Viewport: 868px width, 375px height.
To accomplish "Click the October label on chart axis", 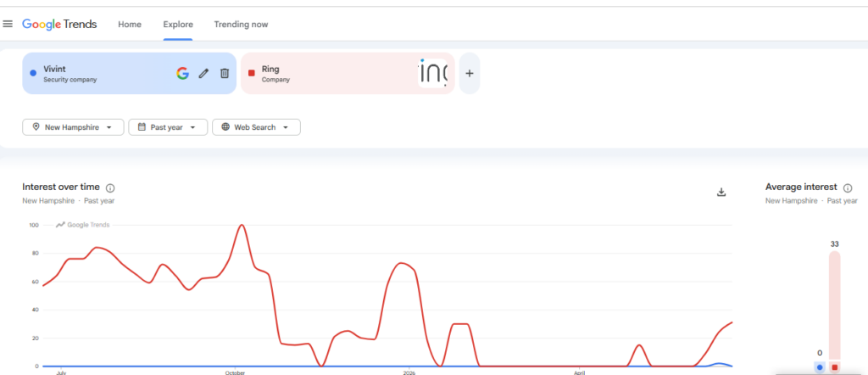I will pyautogui.click(x=236, y=372).
